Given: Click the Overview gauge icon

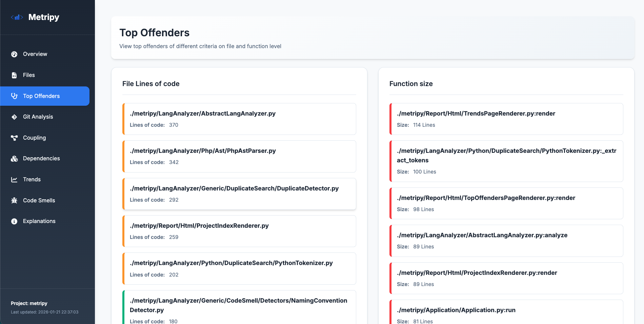Looking at the screenshot, I should pyautogui.click(x=14, y=54).
